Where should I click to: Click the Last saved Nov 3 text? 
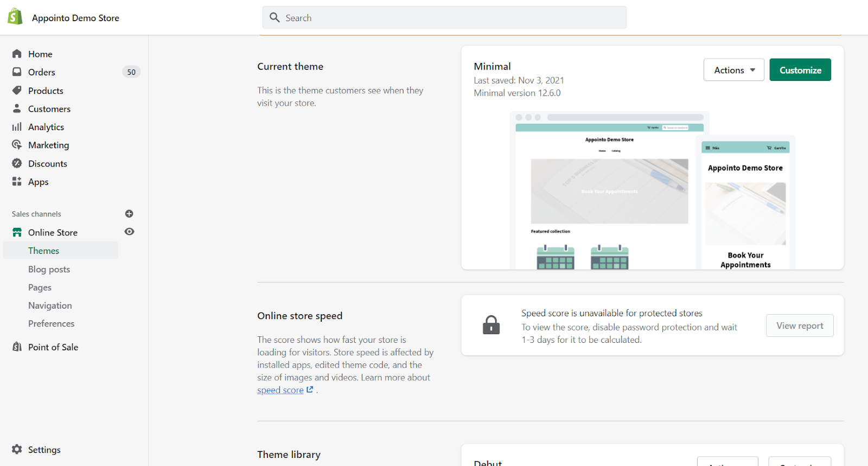(519, 80)
